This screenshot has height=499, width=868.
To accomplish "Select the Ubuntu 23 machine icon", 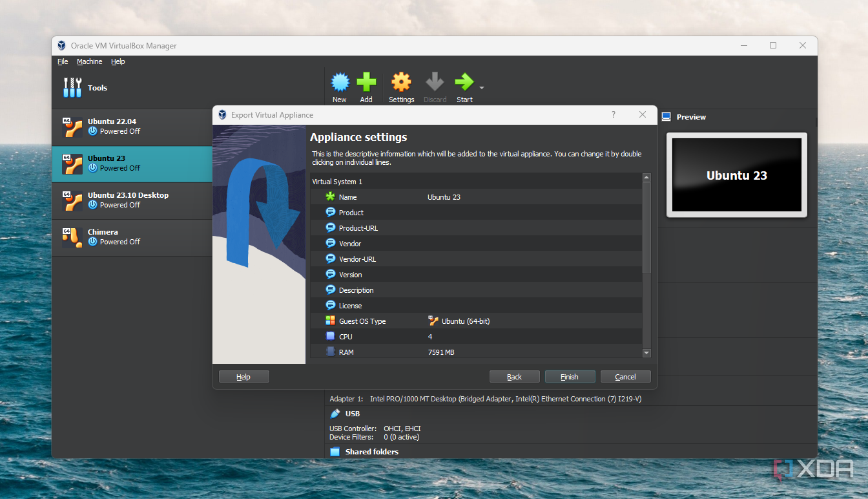I will coord(72,164).
